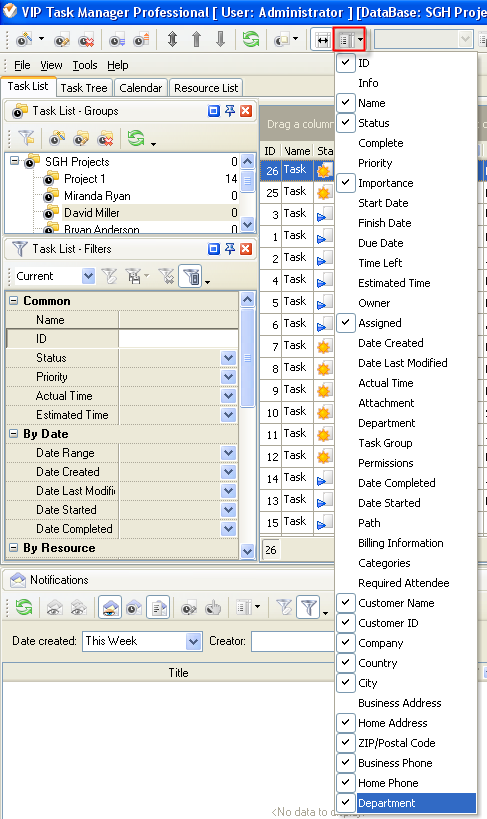Close the Task List - Groups panel
This screenshot has width=487, height=819.
point(246,111)
